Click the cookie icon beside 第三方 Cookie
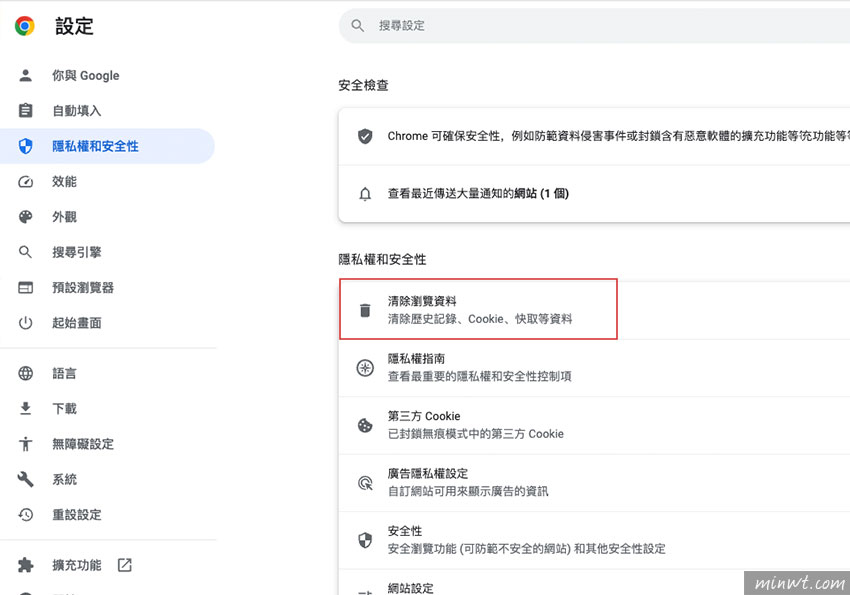 click(365, 425)
